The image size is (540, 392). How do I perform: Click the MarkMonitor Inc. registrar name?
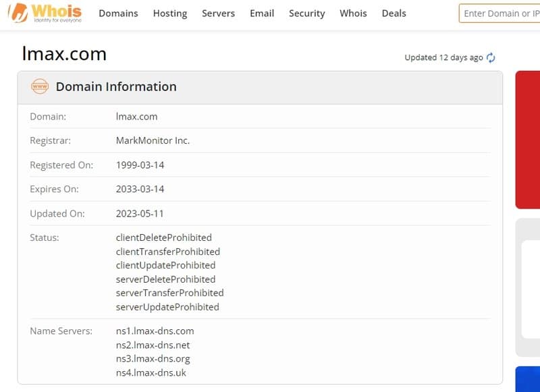tap(152, 140)
